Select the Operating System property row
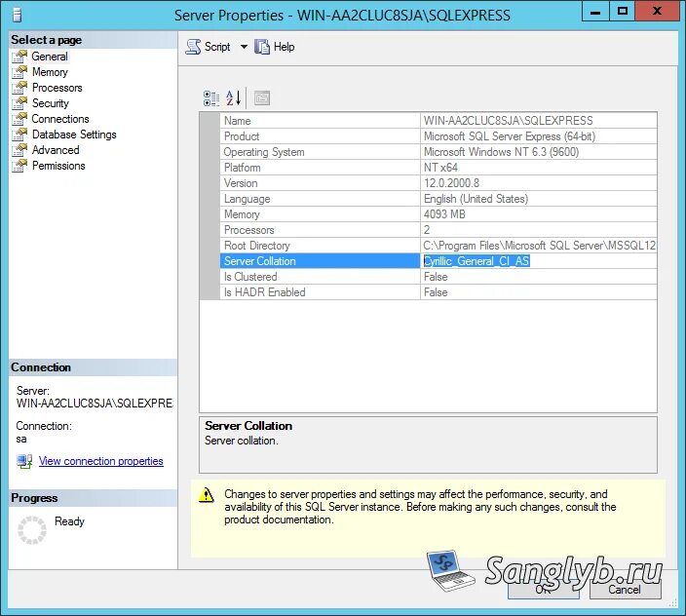This screenshot has width=686, height=616. (x=438, y=152)
